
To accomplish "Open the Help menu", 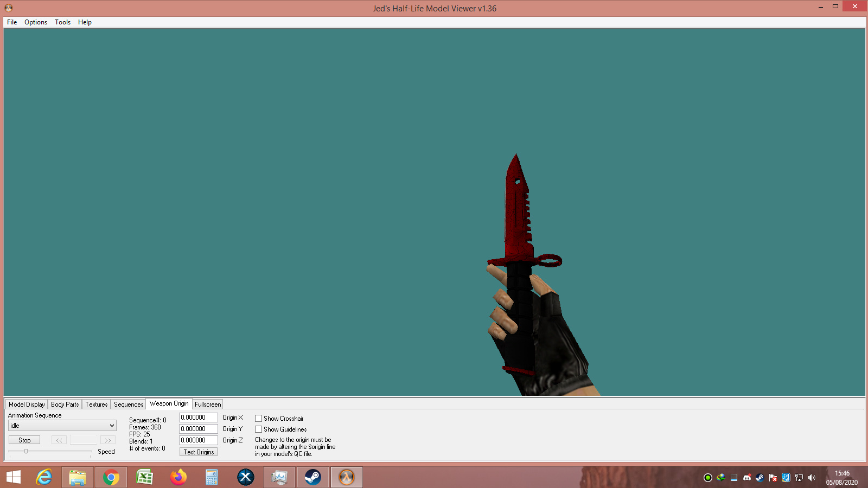I will pyautogui.click(x=85, y=22).
